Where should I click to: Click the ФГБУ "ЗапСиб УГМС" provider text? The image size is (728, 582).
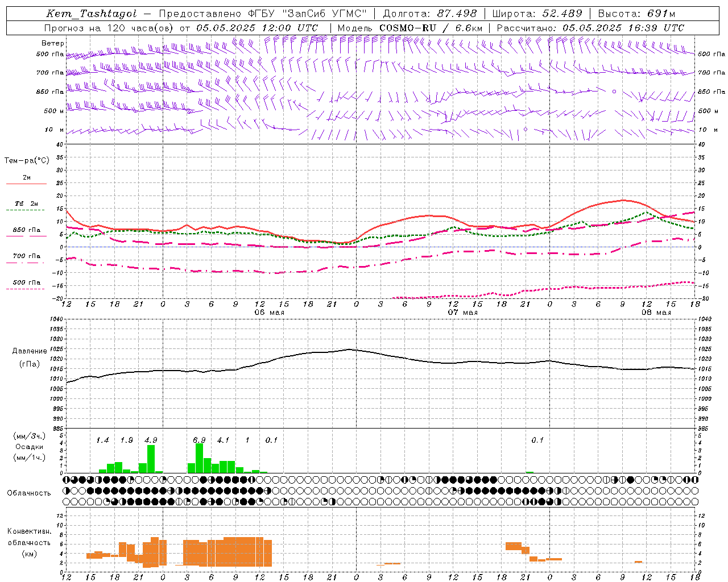click(x=308, y=14)
